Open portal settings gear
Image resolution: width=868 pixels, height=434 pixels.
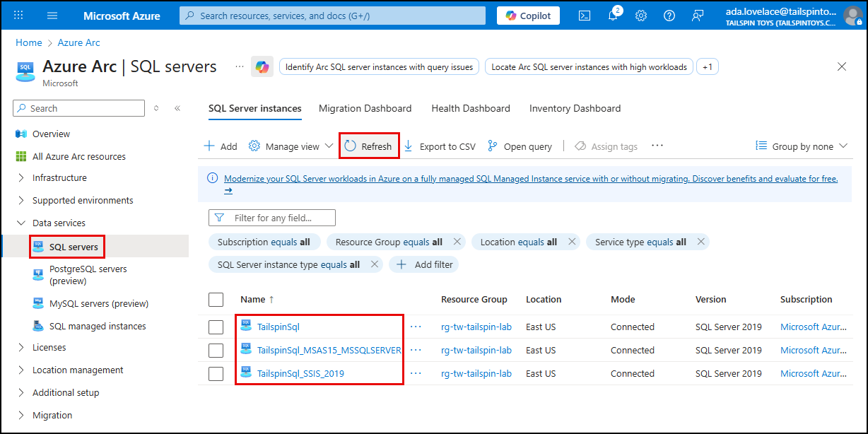pos(640,15)
